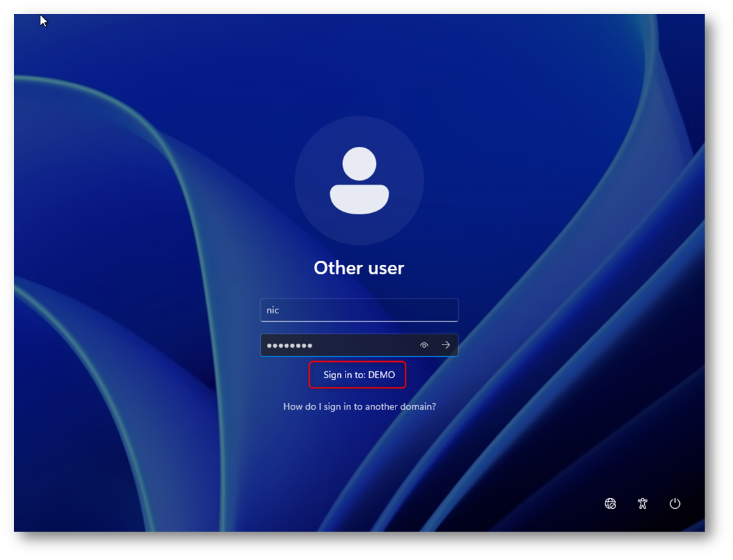This screenshot has height=560, width=733.
Task: Click the Other user avatar picture
Action: (360, 181)
